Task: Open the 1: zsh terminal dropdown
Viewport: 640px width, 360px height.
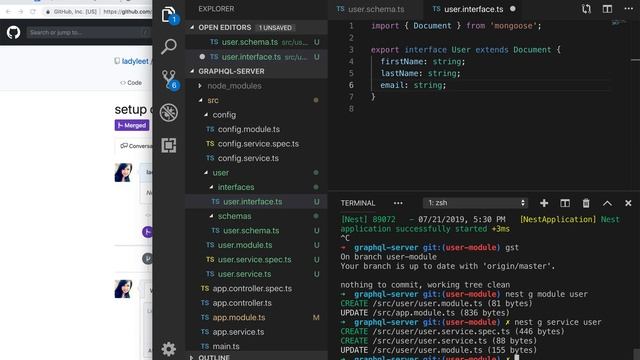Action: (476, 203)
